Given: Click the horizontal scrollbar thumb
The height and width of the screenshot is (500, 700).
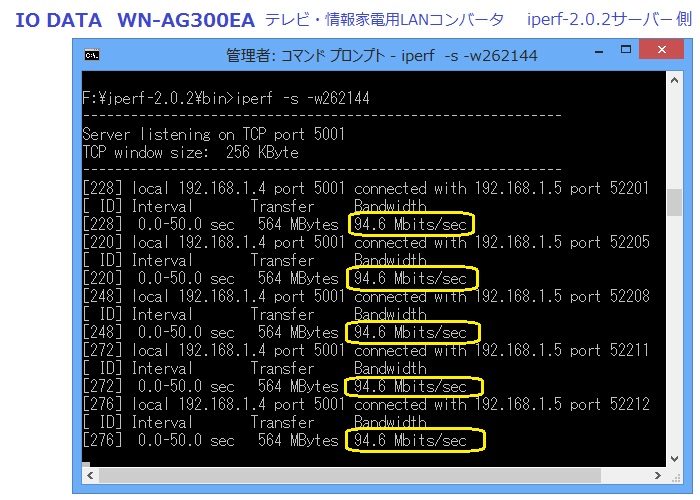Looking at the screenshot, I should click(350, 475).
